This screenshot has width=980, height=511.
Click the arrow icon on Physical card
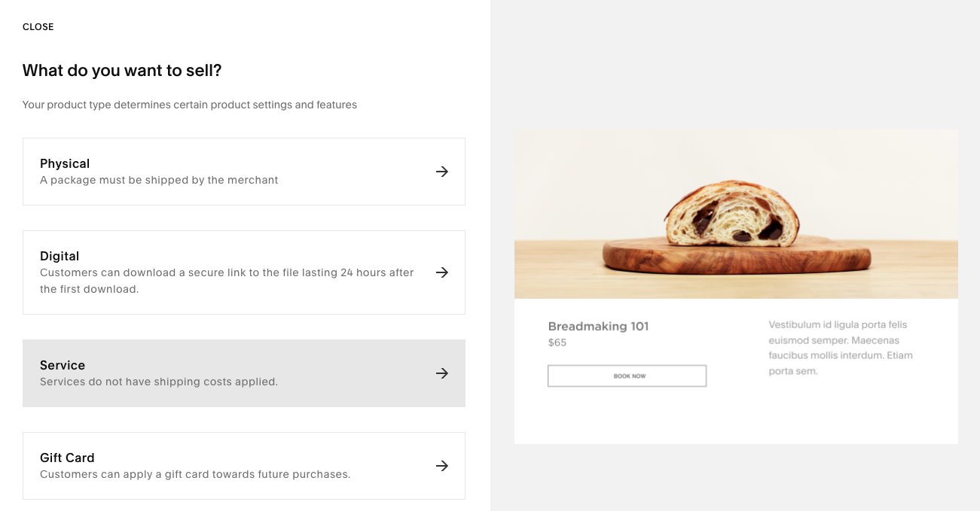(442, 172)
